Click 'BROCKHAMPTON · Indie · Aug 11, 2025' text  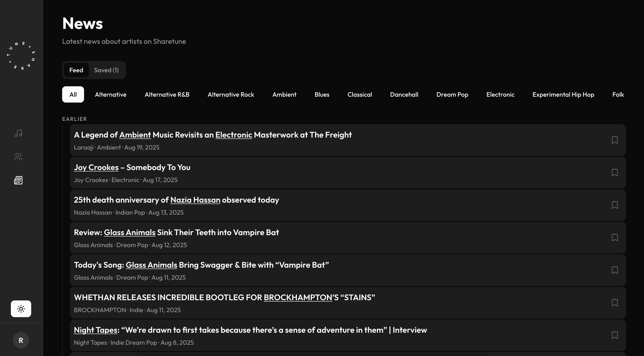click(x=127, y=310)
